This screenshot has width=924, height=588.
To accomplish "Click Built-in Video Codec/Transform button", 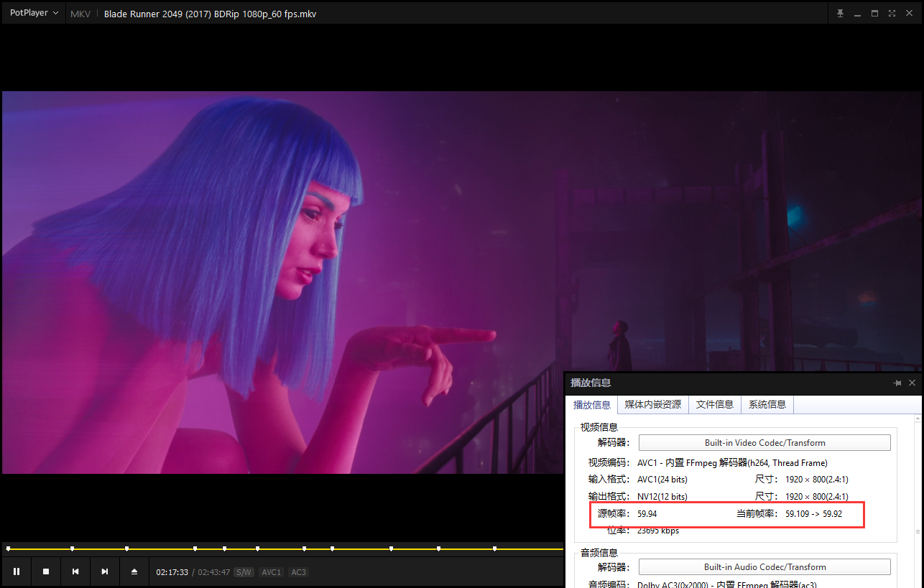I will 764,443.
